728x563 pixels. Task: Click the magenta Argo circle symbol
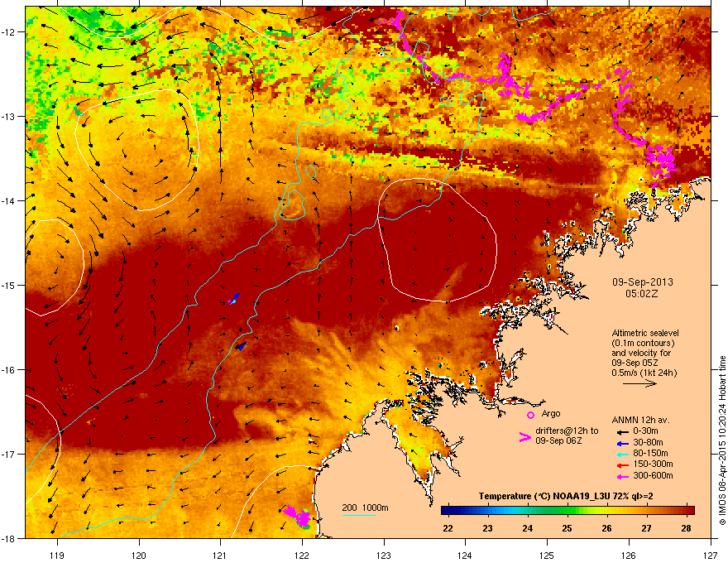[530, 415]
